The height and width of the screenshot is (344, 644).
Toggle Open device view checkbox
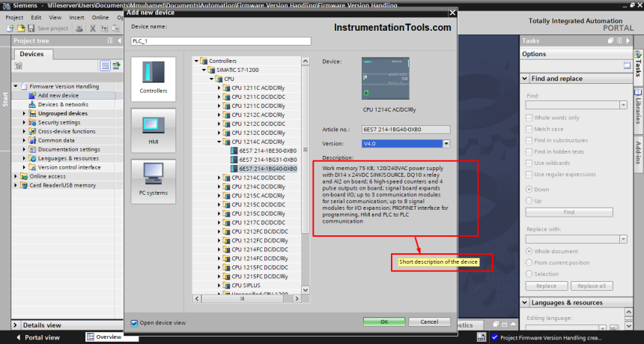click(134, 323)
